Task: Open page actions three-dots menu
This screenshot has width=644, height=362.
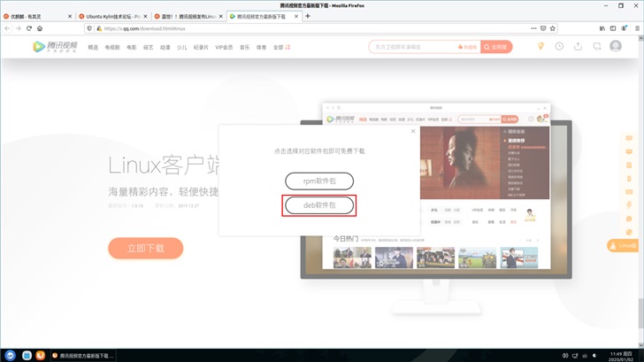Action: point(533,28)
